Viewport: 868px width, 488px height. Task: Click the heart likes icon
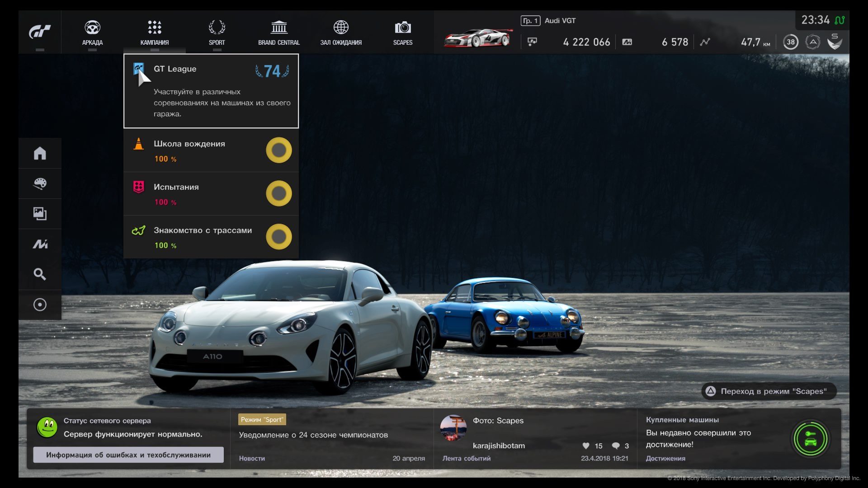(586, 446)
